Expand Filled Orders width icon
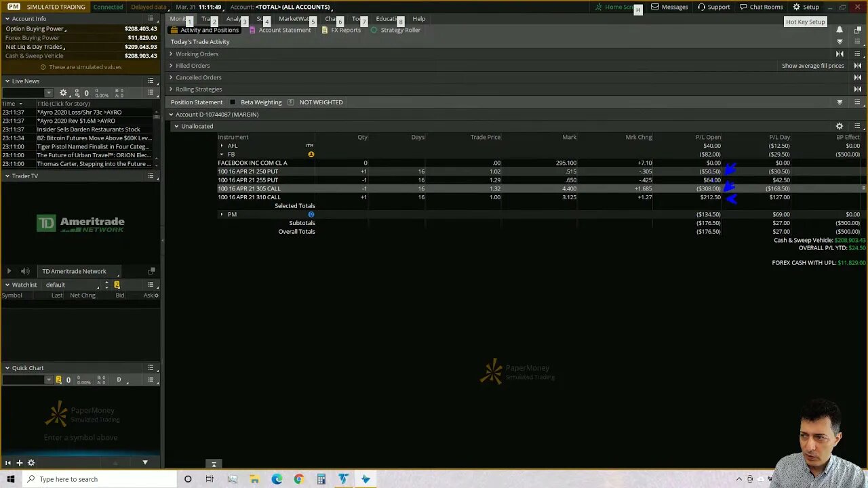The image size is (868, 488). click(x=857, y=66)
